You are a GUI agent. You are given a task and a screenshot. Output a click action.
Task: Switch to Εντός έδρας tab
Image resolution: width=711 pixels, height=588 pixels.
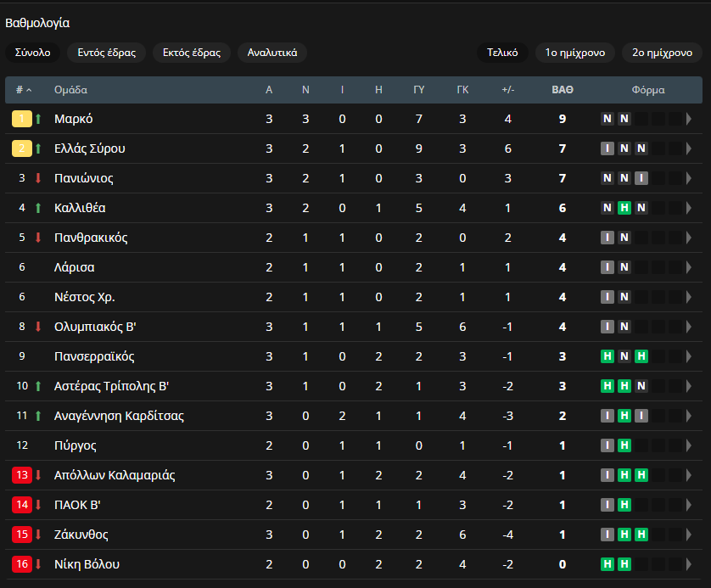(x=107, y=53)
